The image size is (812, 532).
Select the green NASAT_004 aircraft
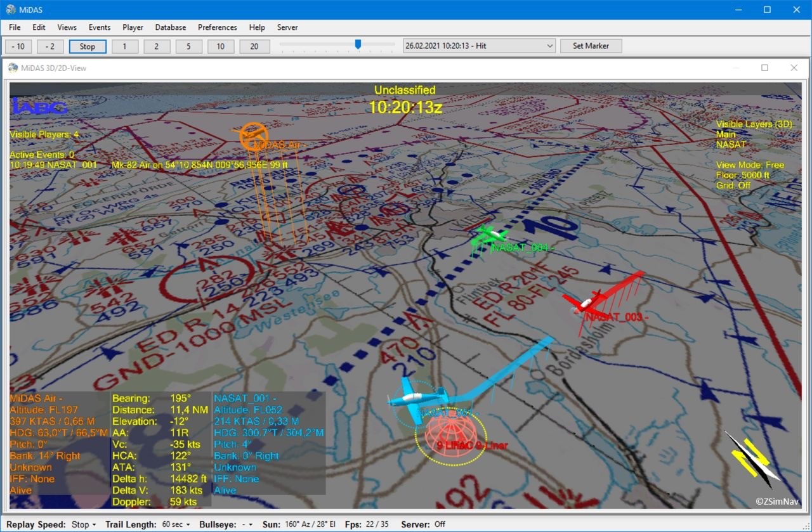[x=487, y=236]
